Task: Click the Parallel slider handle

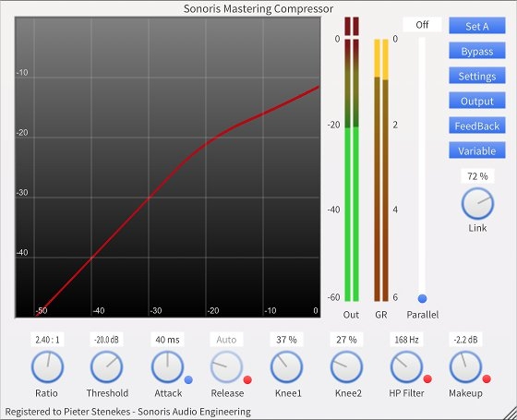Action: 423,298
